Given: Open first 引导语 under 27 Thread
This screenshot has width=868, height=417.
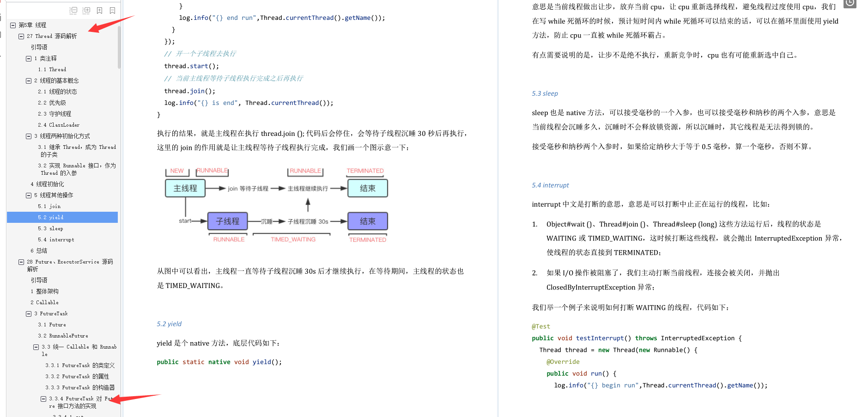Looking at the screenshot, I should coord(39,47).
